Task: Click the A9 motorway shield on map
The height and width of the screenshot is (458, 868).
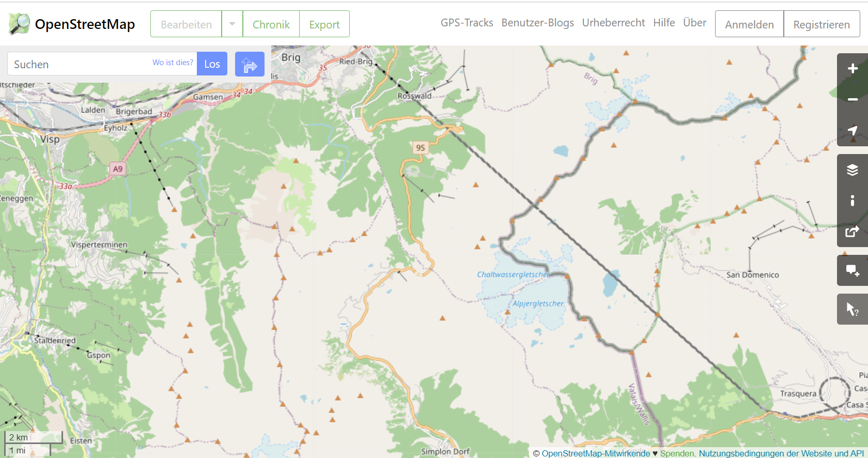Action: click(x=118, y=169)
